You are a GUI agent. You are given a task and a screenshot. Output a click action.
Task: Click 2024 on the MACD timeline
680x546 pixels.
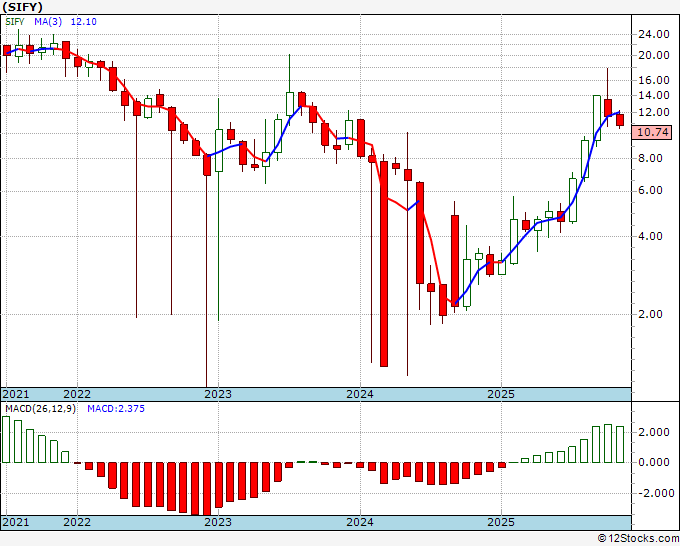click(x=360, y=522)
